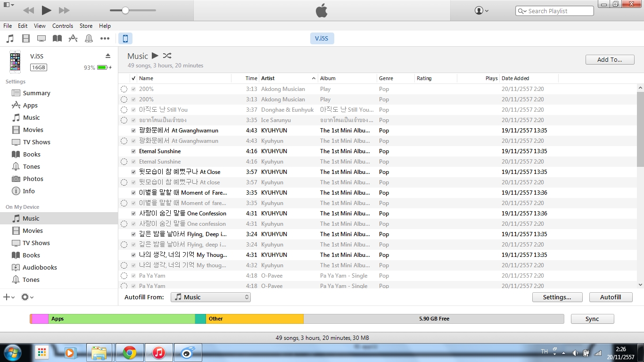Image resolution: width=644 pixels, height=362 pixels.
Task: Adjust the volume slider knob
Action: coord(125,10)
